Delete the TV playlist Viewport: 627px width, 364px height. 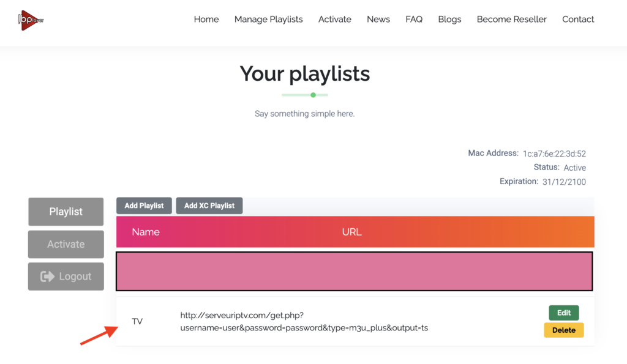pyautogui.click(x=563, y=330)
